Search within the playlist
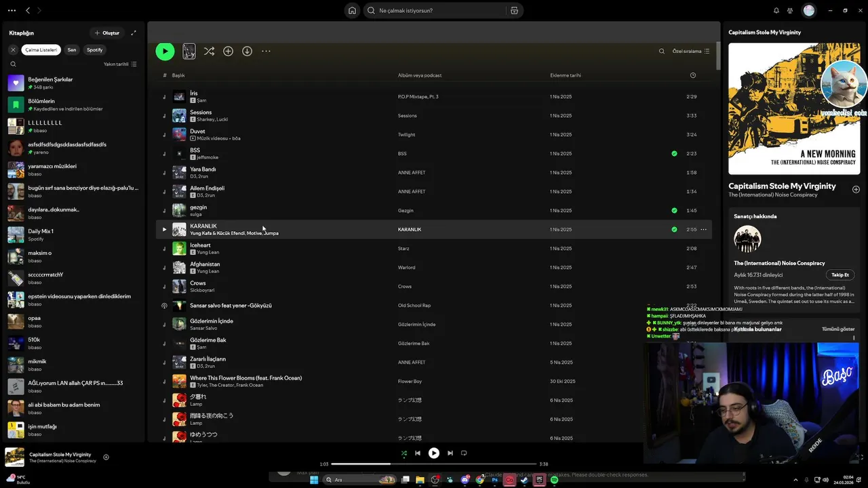This screenshot has height=488, width=868. tap(662, 51)
